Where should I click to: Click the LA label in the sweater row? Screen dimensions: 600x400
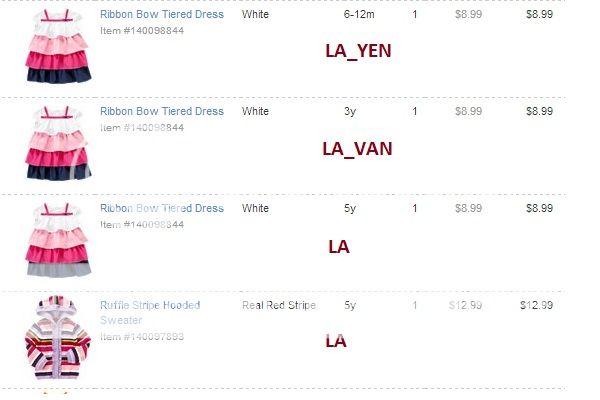point(336,342)
